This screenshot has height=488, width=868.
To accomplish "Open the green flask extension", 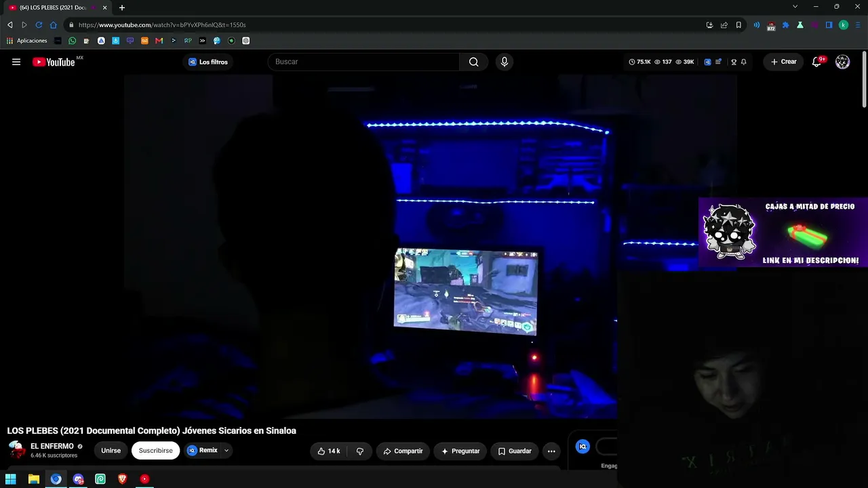I will coord(800,25).
